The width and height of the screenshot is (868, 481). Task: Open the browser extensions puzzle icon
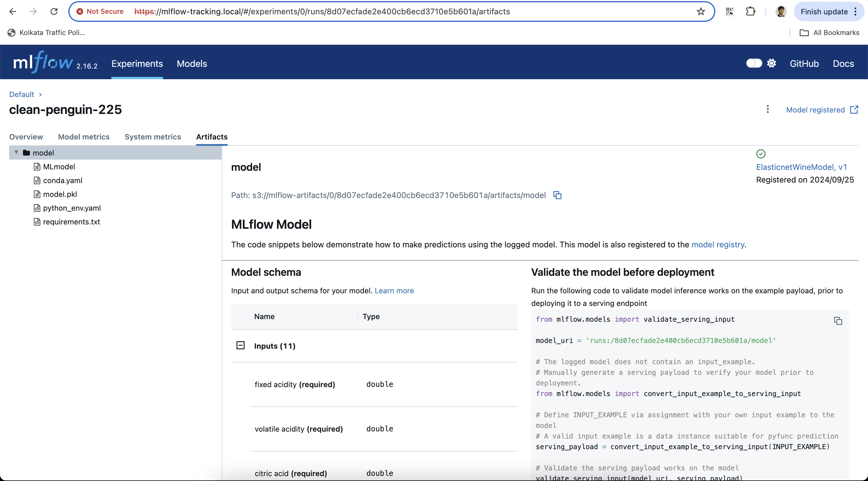750,11
